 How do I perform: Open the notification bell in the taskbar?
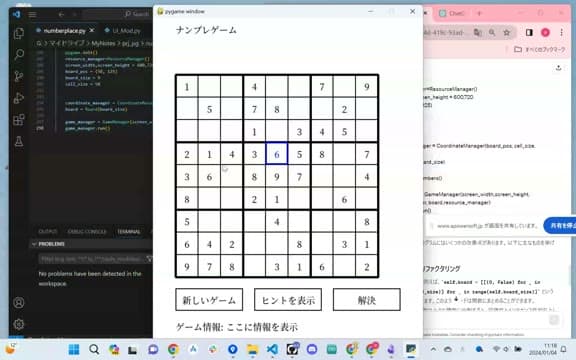pyautogui.click(x=563, y=349)
